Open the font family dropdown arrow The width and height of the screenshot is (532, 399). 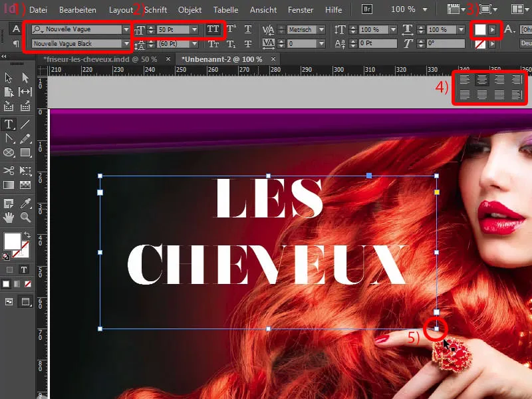point(126,29)
